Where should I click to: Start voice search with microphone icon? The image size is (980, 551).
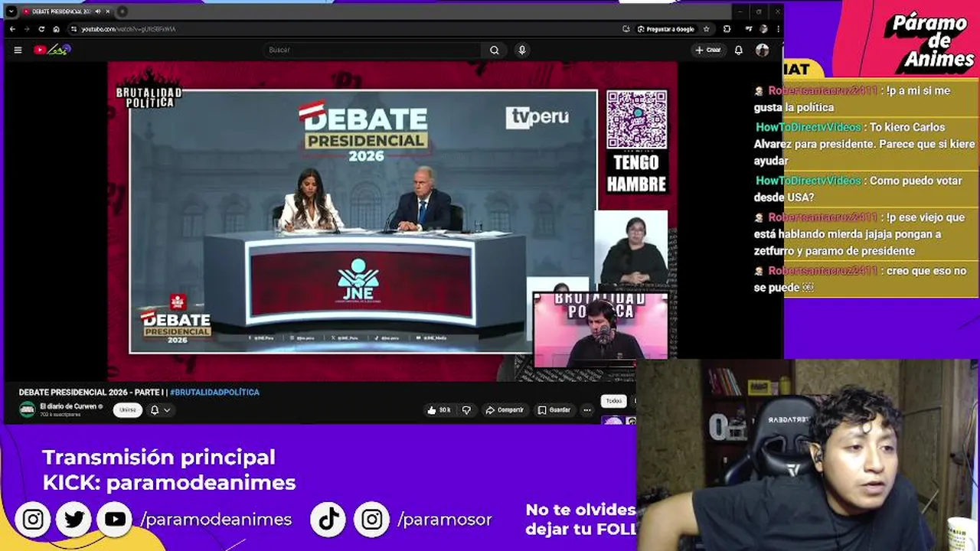click(x=522, y=50)
